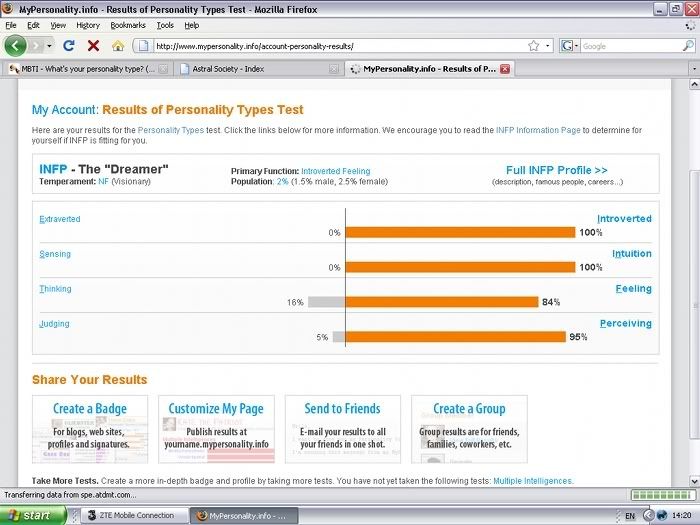Image resolution: width=700 pixels, height=525 pixels.
Task: Open the address bar history dropdown
Action: (x=548, y=46)
